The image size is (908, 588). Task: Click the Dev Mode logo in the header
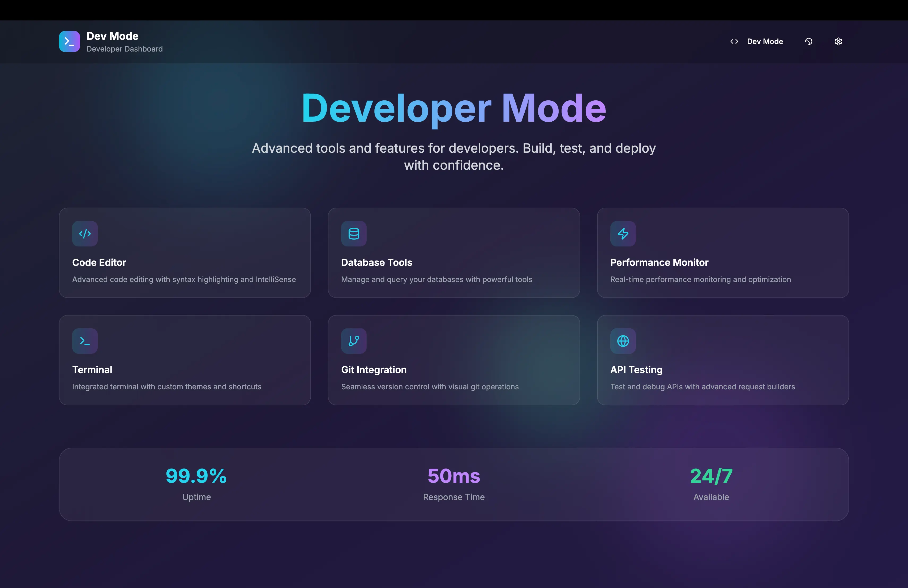70,41
